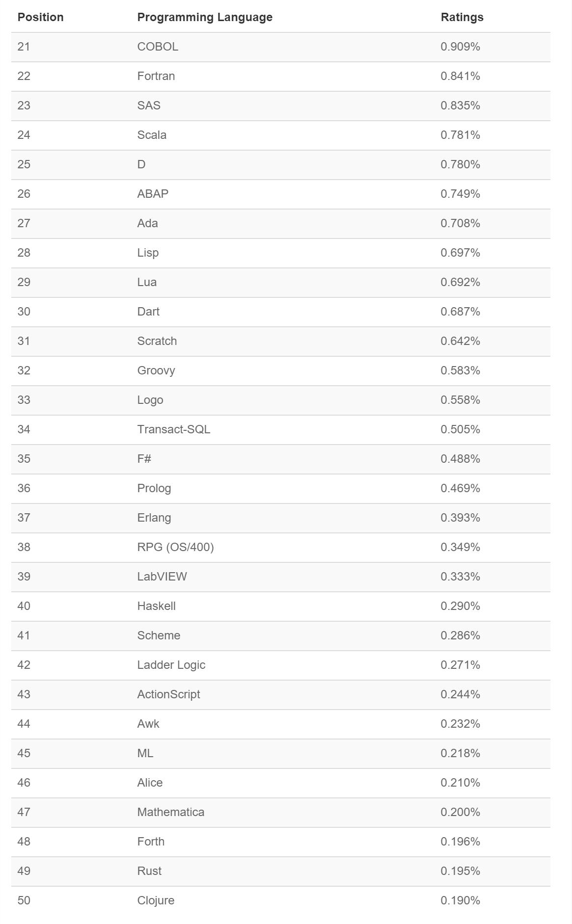Select the Haskell language name
The width and height of the screenshot is (572, 924).
point(156,606)
